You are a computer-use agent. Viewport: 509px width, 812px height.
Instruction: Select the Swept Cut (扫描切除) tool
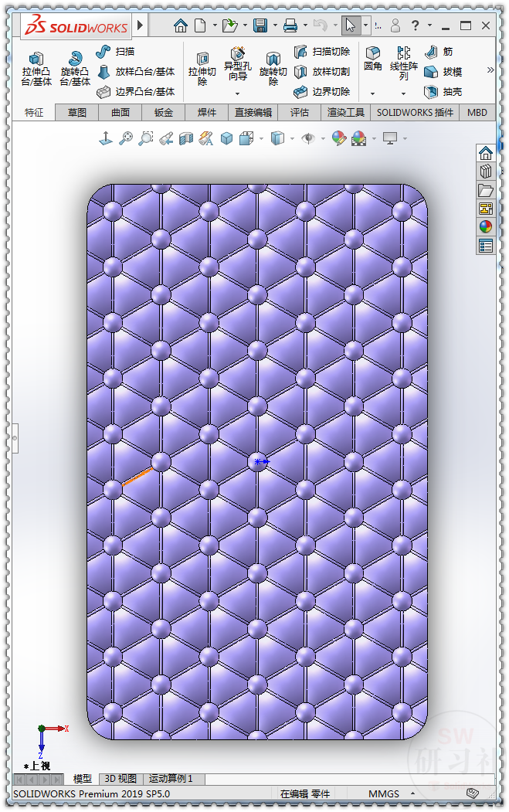pos(322,51)
